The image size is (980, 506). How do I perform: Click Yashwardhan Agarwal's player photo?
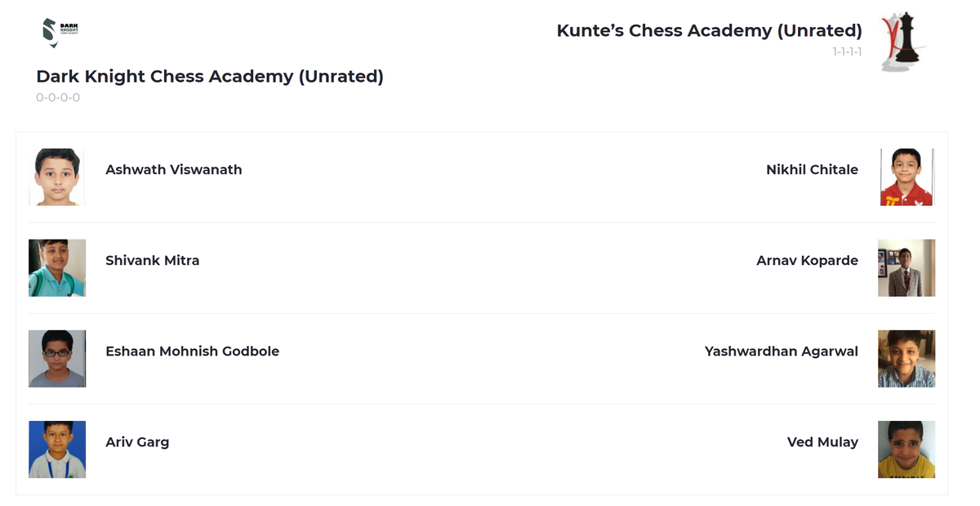(906, 358)
